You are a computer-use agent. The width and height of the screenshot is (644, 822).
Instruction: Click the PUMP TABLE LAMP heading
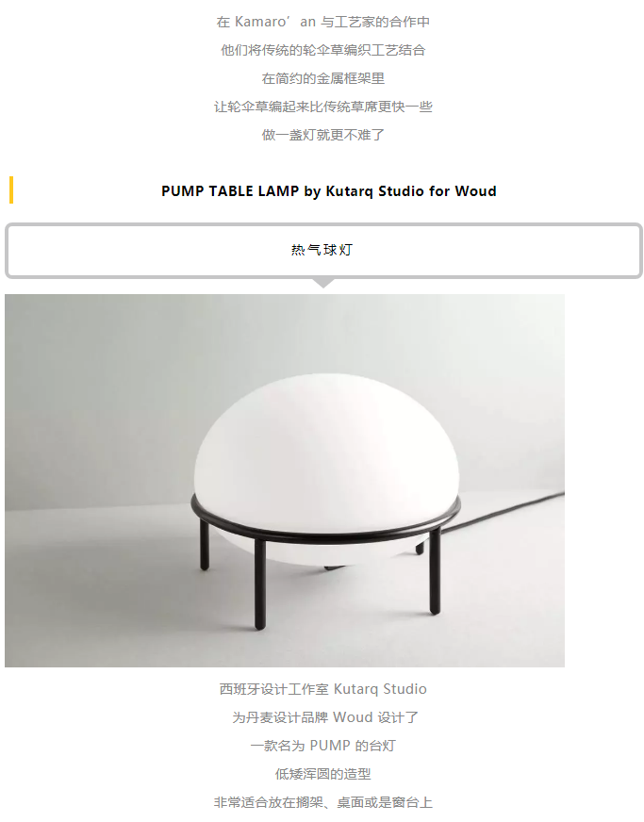(x=329, y=190)
